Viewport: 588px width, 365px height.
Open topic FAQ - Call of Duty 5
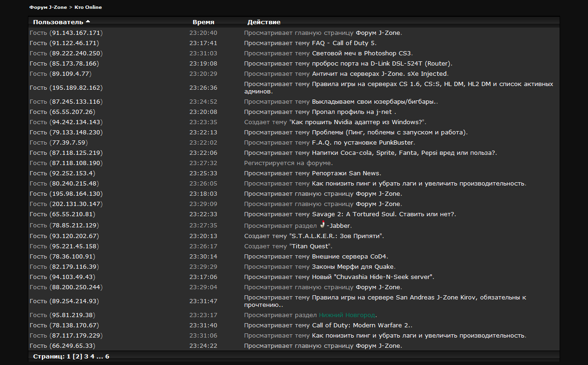pyautogui.click(x=343, y=43)
